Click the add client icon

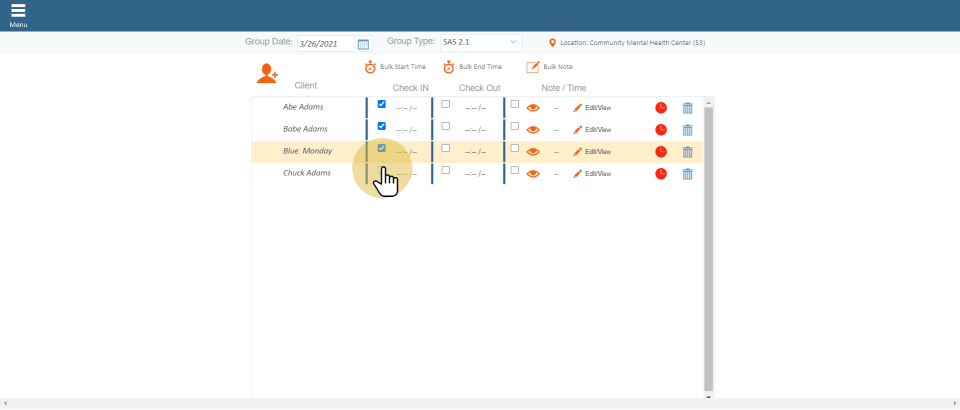(267, 73)
